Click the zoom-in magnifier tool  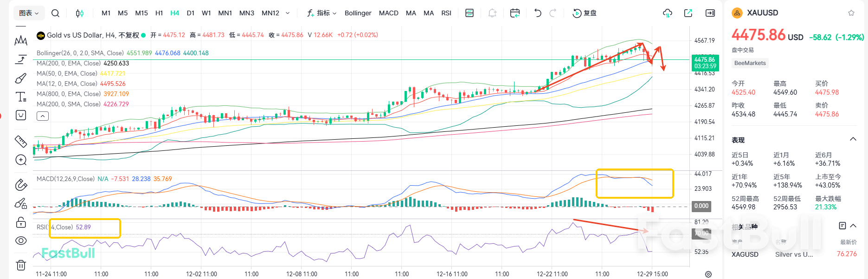pyautogui.click(x=21, y=160)
